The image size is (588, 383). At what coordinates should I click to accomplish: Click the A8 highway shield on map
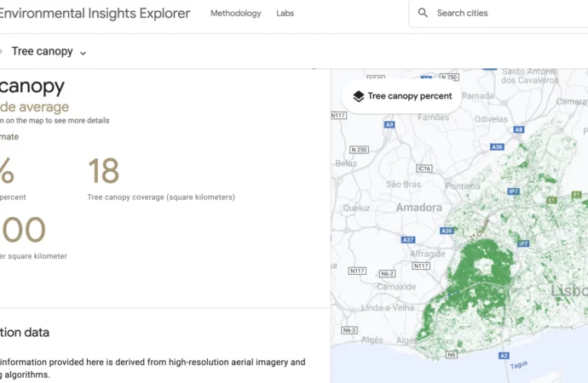519,129
